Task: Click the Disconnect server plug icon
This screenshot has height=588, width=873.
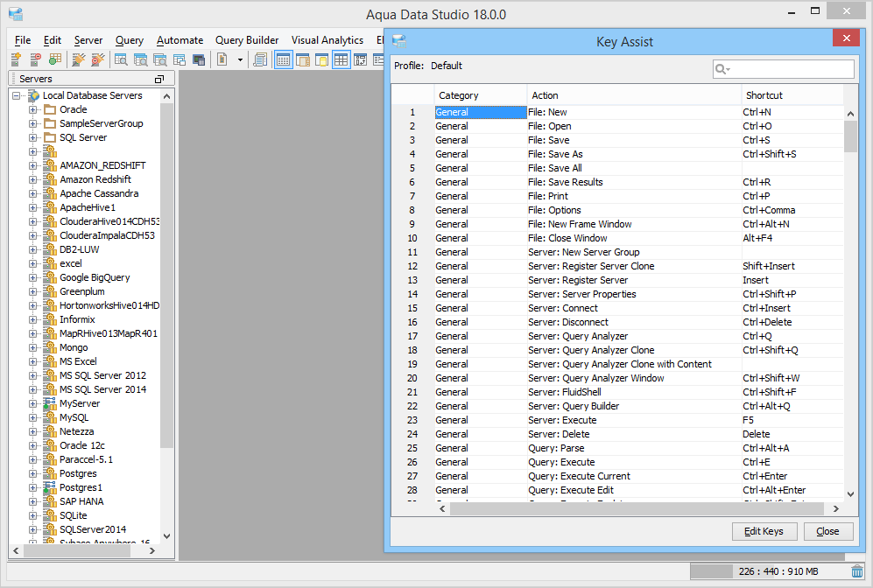Action: tap(98, 59)
